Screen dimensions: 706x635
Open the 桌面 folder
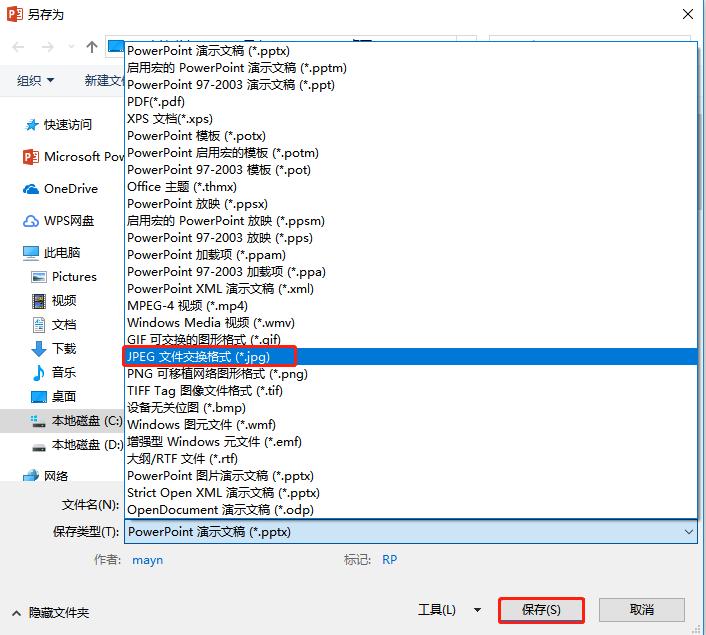[x=54, y=397]
